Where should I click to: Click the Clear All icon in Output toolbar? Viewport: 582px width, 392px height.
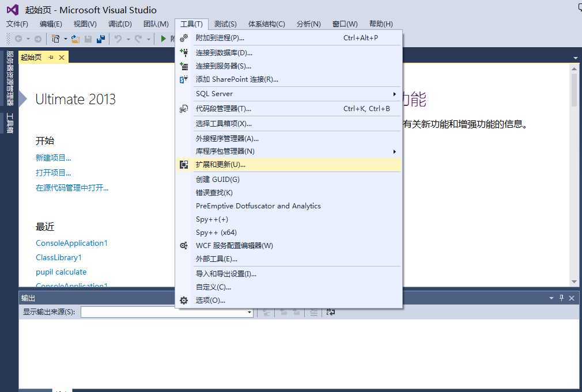pyautogui.click(x=313, y=312)
